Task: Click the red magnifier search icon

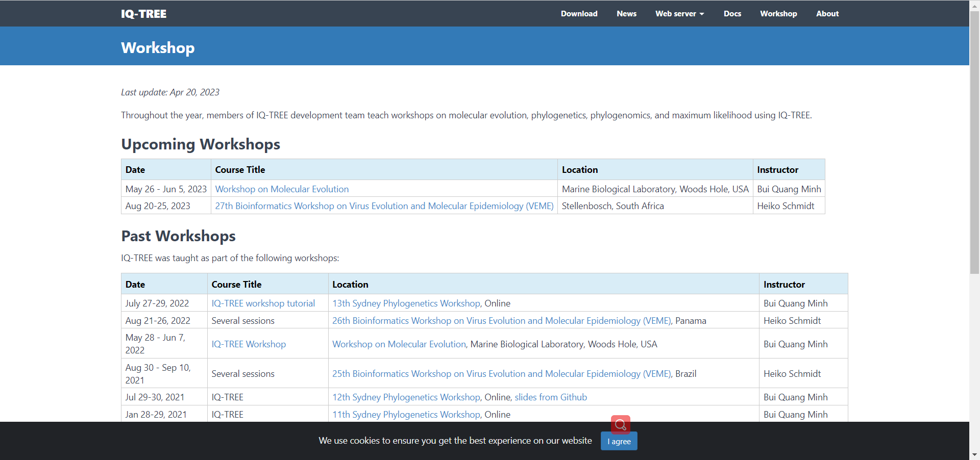Action: 620,424
